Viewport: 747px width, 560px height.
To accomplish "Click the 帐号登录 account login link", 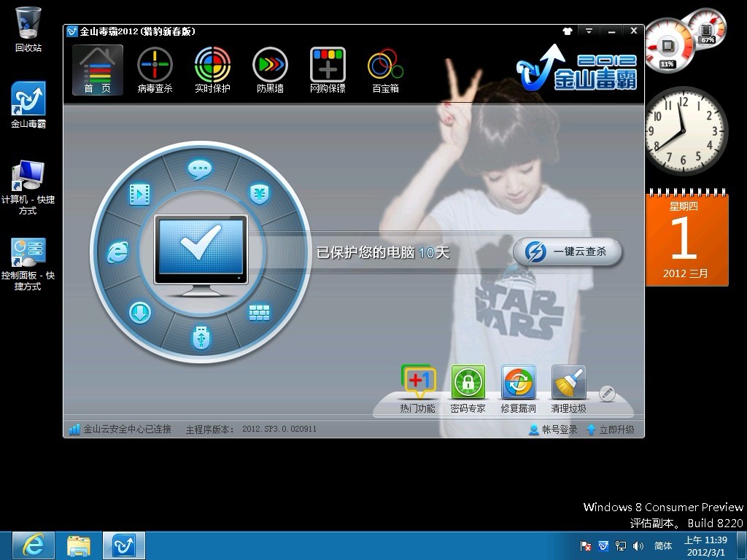I will 553,429.
